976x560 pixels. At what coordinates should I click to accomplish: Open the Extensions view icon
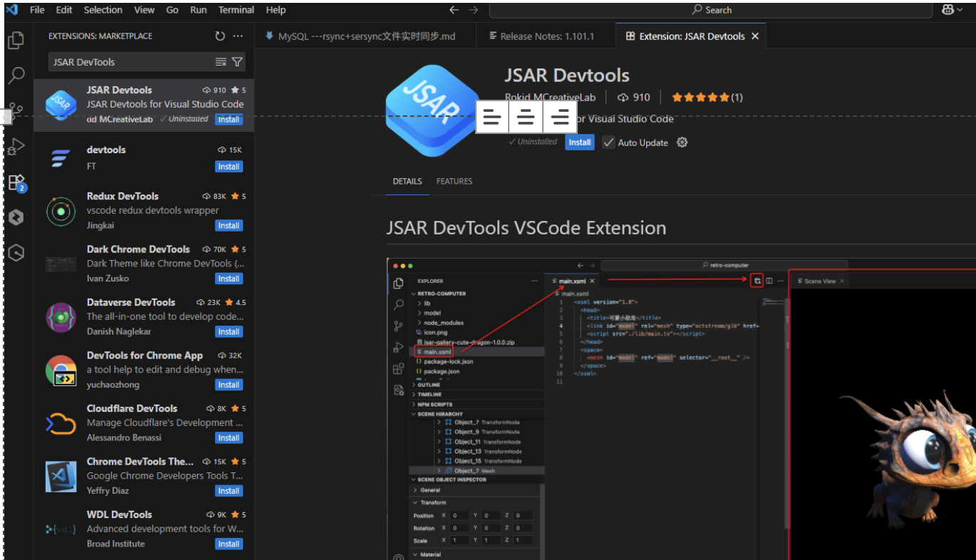[16, 182]
